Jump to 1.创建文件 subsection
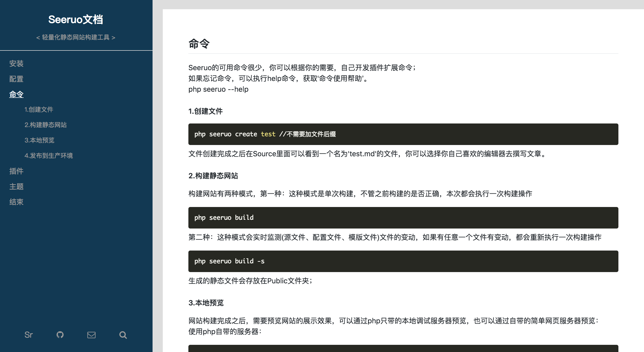The image size is (644, 352). pos(39,110)
